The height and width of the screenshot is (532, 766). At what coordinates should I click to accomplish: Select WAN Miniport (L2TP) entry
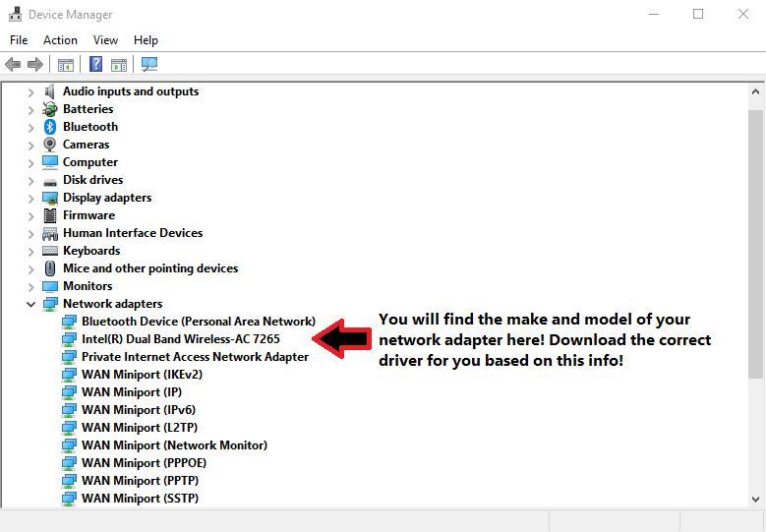[x=140, y=428]
